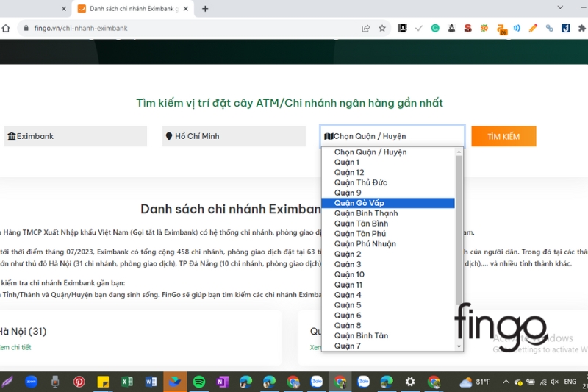This screenshot has height=392, width=588.
Task: Click the share page icon in address bar
Action: tap(365, 28)
